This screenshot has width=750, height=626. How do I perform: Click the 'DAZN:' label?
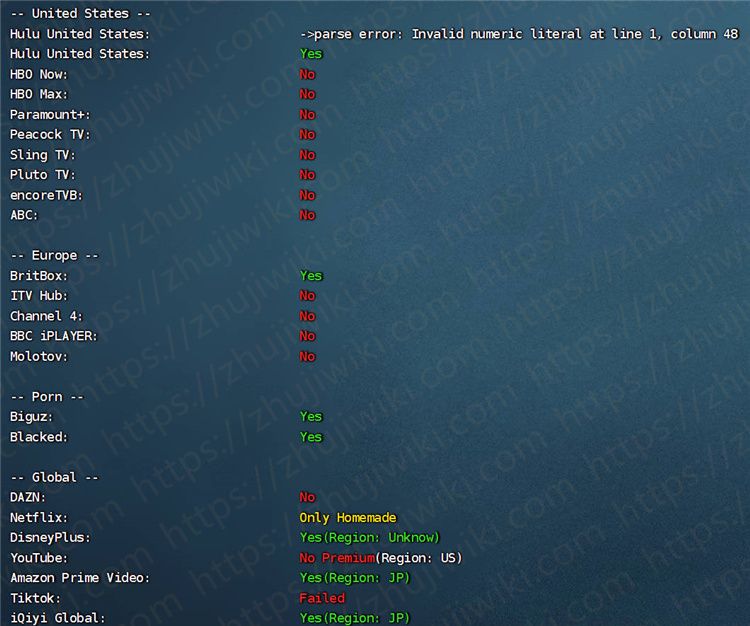(28, 497)
